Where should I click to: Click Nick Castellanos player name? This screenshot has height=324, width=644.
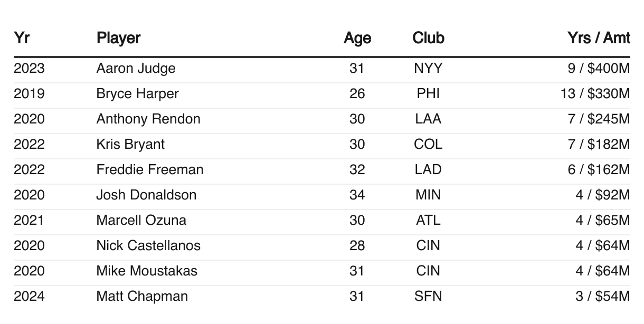(148, 246)
